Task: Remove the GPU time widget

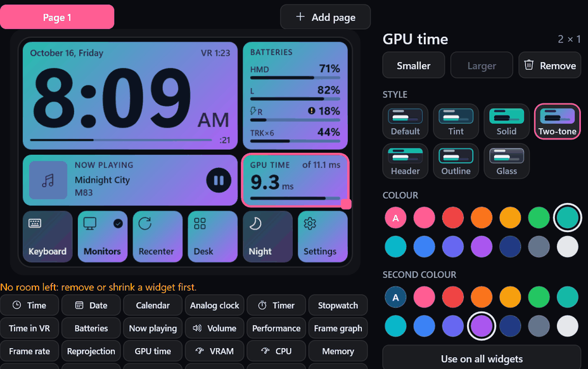Action: (x=550, y=65)
